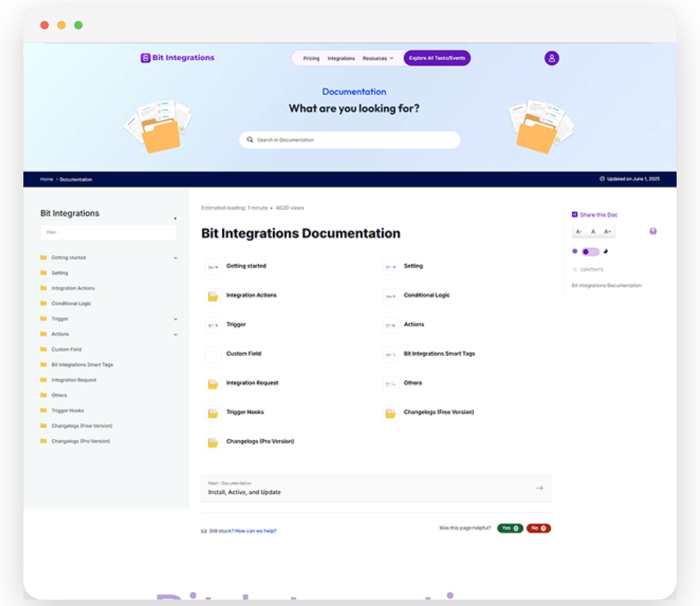This screenshot has width=700, height=606.
Task: Click the Changelogs (Free Version) card folder icon
Action: coord(390,413)
